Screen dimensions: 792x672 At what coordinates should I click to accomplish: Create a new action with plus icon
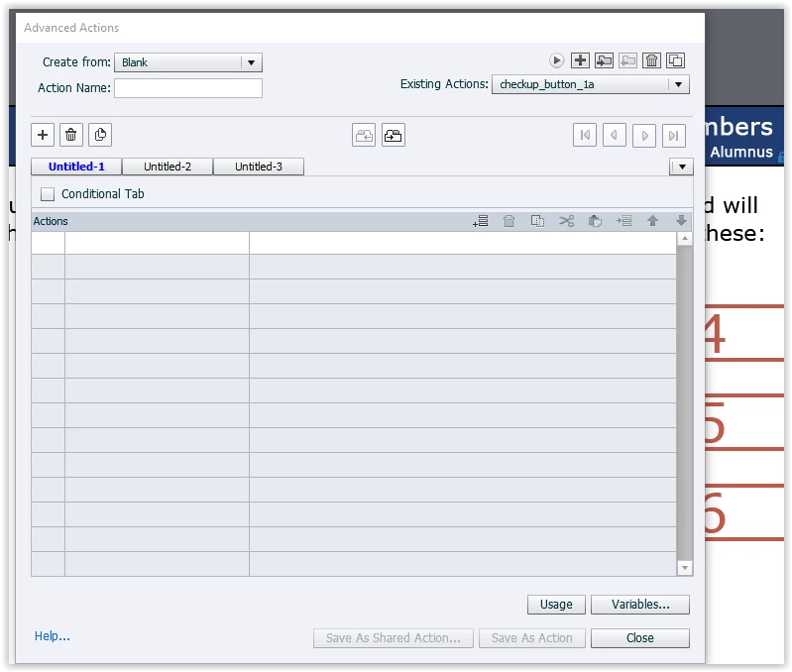click(x=580, y=60)
